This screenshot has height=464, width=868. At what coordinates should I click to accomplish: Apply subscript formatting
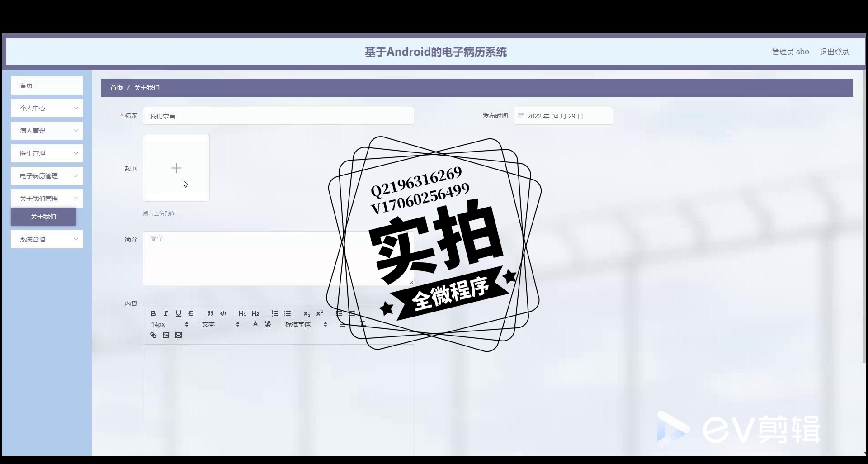click(307, 313)
